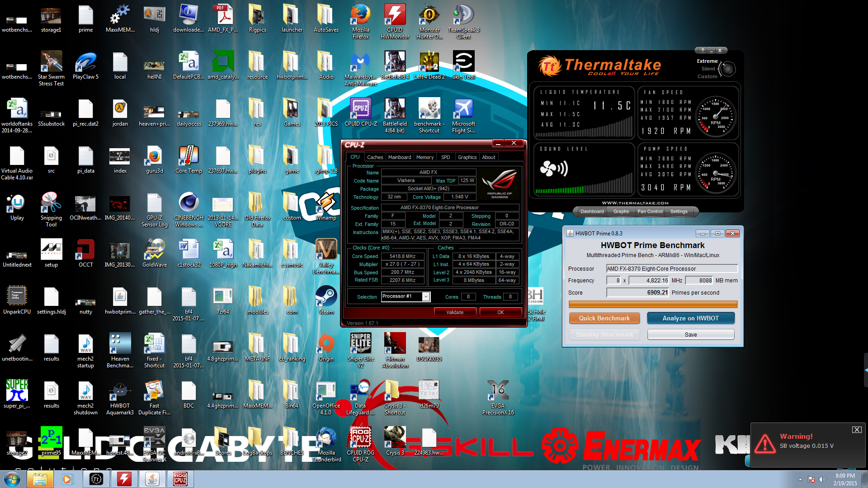
Task: Launch the PlayClaw 5 desktop icon
Action: (85, 66)
